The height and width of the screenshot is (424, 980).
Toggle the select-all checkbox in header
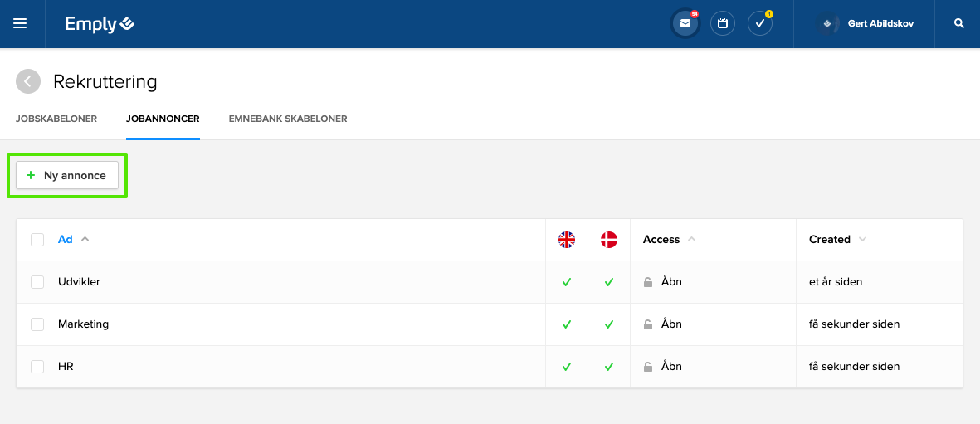[x=37, y=240]
